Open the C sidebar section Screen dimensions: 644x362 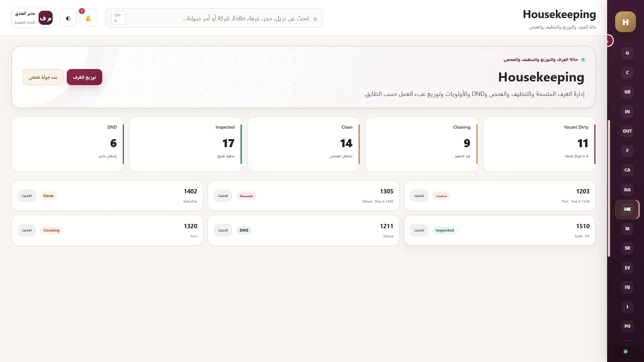coord(627,72)
